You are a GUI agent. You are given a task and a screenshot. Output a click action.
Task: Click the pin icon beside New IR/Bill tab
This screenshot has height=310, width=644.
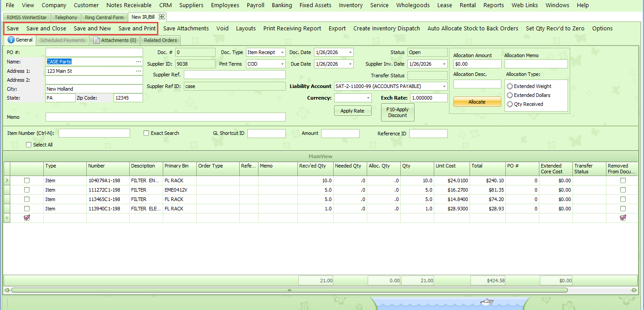(x=162, y=17)
